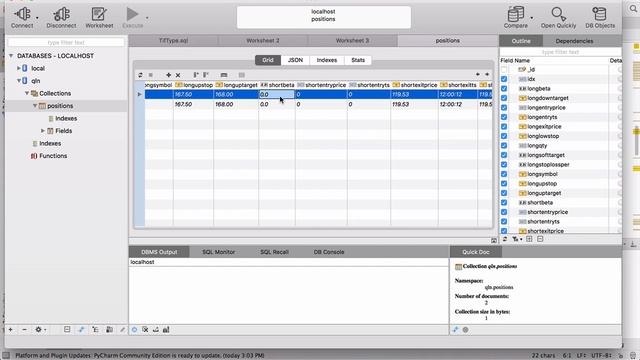The height and width of the screenshot is (360, 640).
Task: Click the right-arrow icon at the grid toolbar's right end
Action: tap(487, 74)
